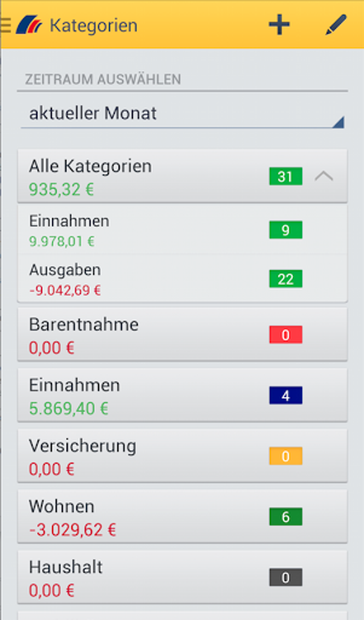Click the green 31 count badge
Viewport: 364px width, 620px height.
285,177
